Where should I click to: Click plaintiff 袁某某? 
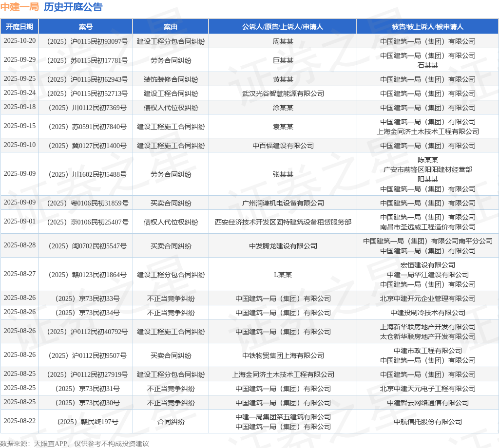[283, 127]
